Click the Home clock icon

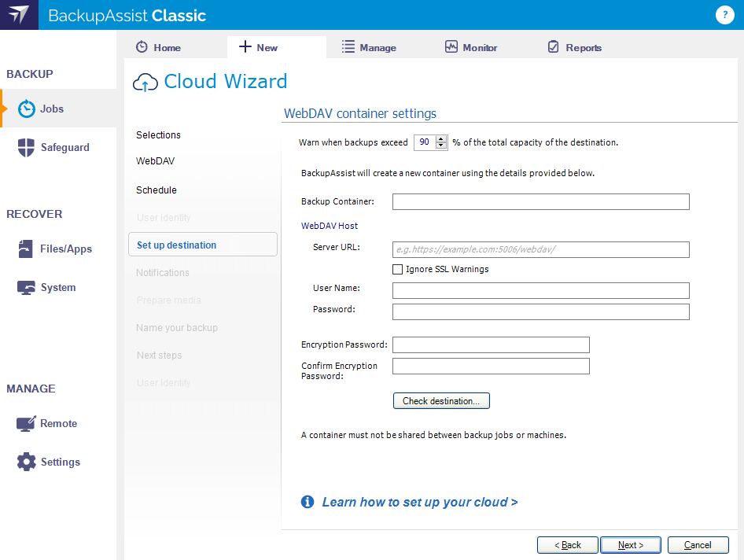pos(142,47)
